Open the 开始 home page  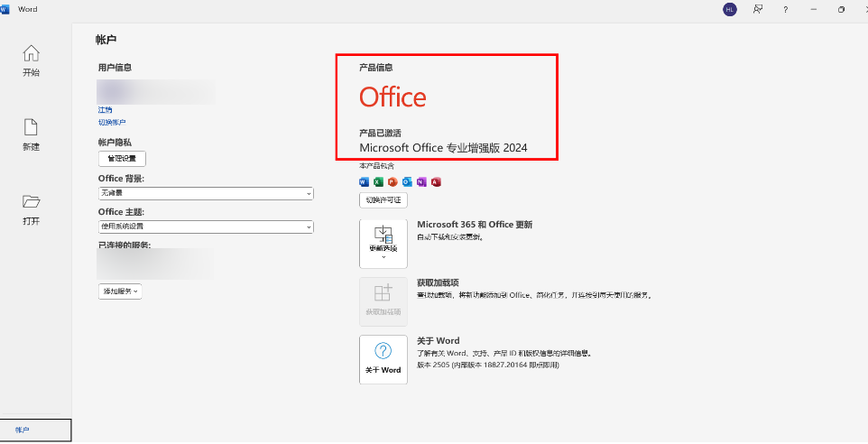coord(31,60)
